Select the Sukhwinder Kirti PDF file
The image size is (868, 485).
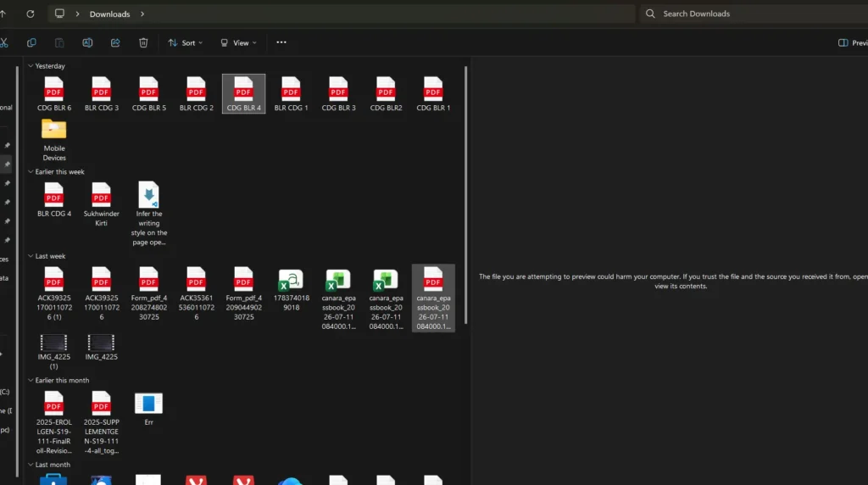[102, 204]
